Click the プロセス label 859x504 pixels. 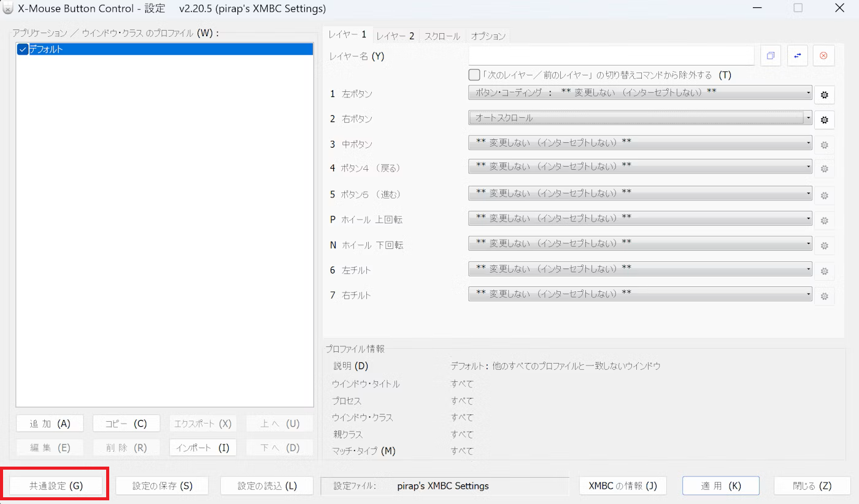coord(347,400)
